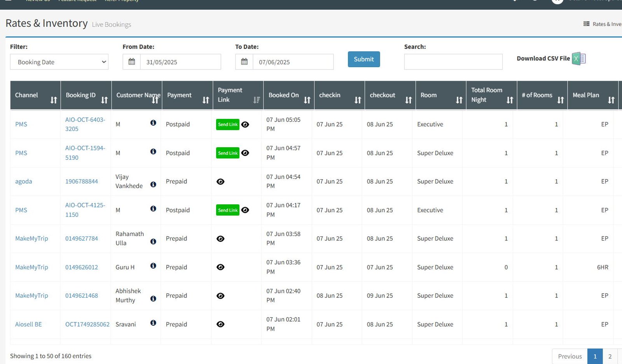This screenshot has width=622, height=364.
Task: Click the To Date field 07/06/2025
Action: 293,62
